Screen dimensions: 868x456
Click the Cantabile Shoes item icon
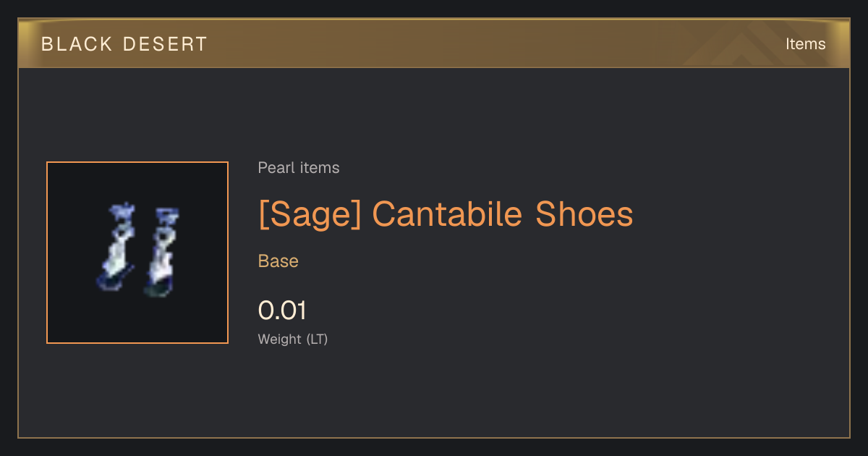tap(137, 253)
